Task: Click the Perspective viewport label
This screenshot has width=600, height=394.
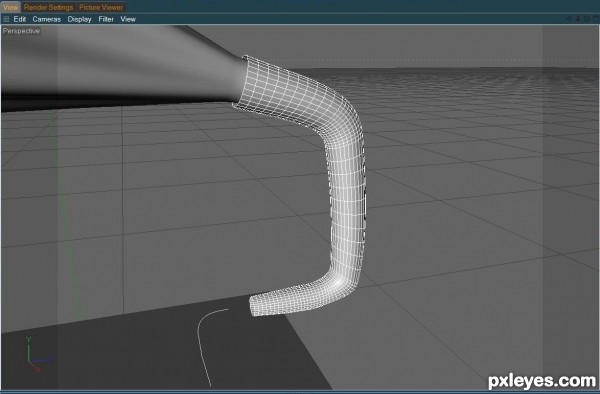Action: point(21,31)
